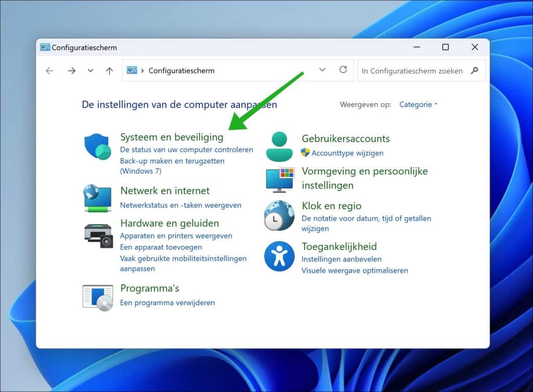The height and width of the screenshot is (392, 533).
Task: Open the Systeem en beveiliging shield icon
Action: [x=97, y=146]
